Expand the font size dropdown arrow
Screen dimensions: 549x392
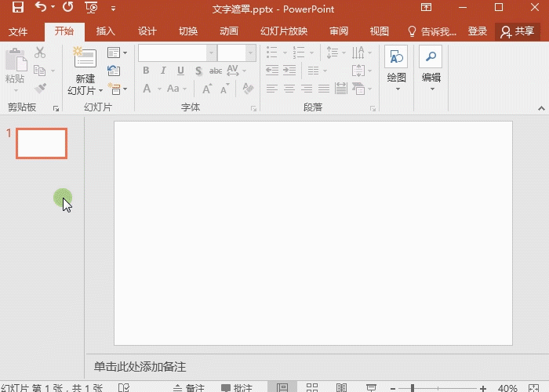(x=251, y=53)
